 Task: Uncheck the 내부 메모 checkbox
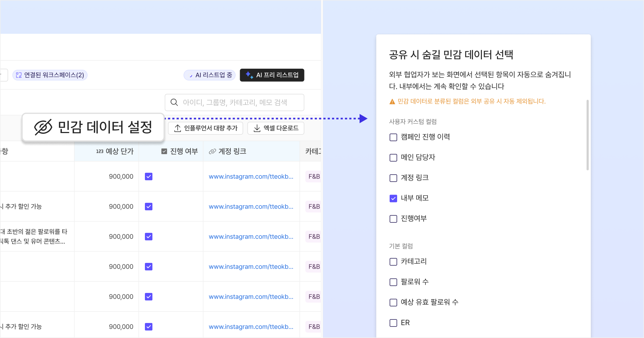[393, 199]
